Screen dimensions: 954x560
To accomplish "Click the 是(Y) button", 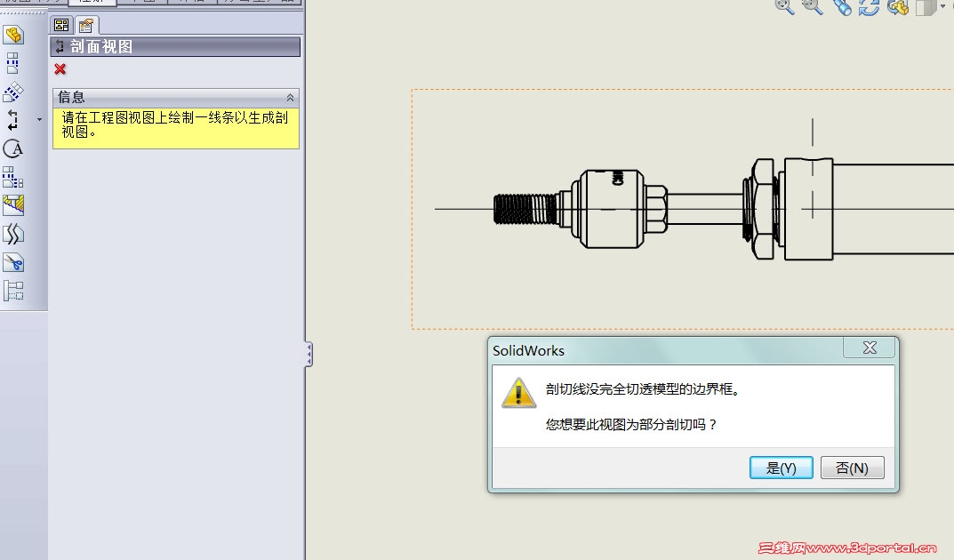I will [782, 468].
